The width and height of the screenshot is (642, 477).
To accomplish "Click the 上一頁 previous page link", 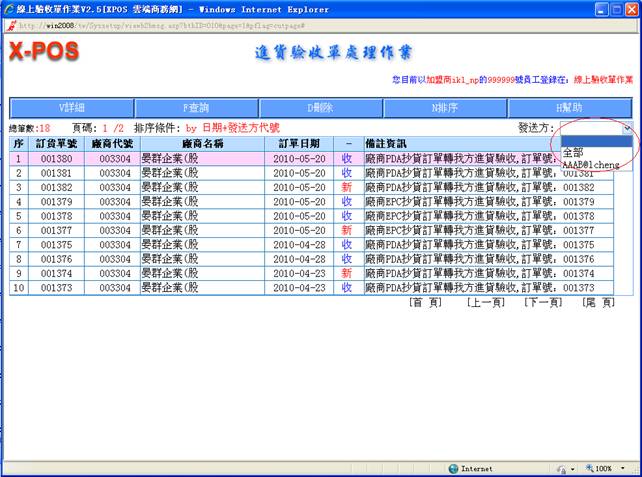I will (485, 303).
